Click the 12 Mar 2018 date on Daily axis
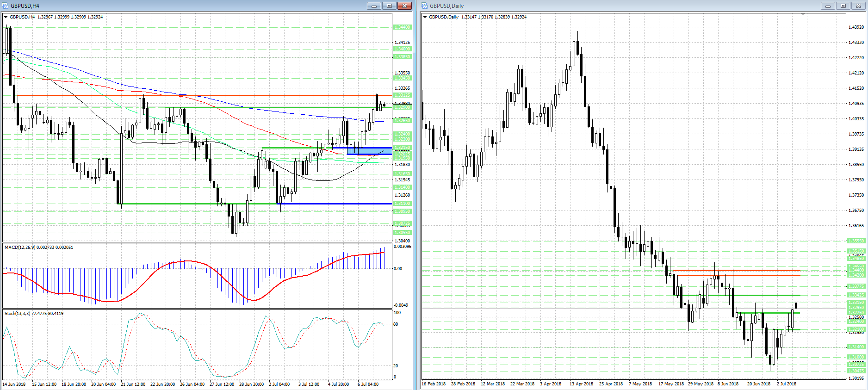This screenshot has height=390, width=868. (x=493, y=384)
